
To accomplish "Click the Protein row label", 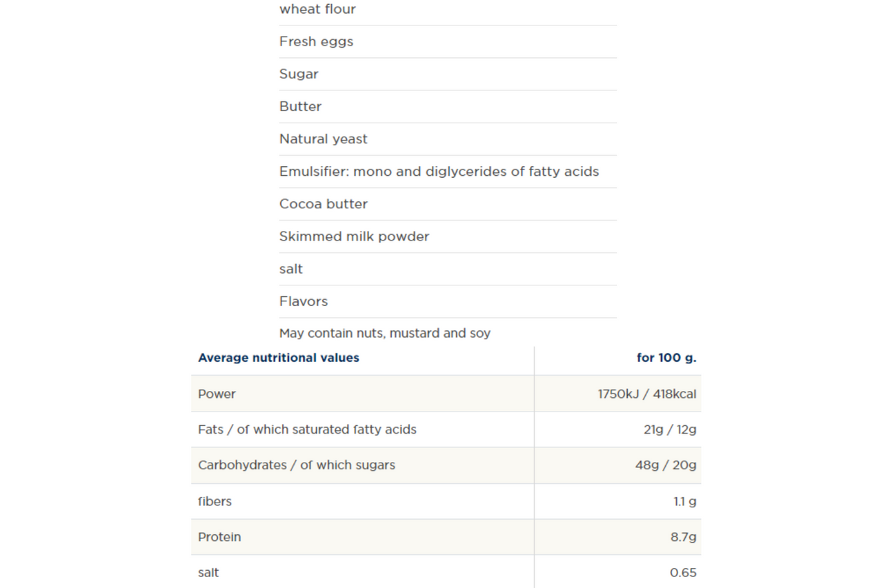I will click(x=219, y=537).
